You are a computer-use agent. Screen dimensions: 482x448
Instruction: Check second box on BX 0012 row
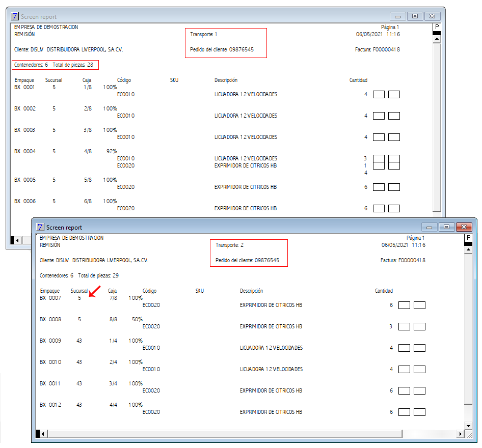(420, 412)
